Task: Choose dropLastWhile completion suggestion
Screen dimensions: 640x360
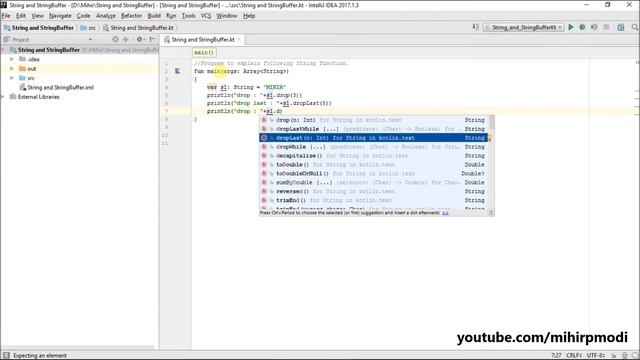Action: [x=374, y=129]
